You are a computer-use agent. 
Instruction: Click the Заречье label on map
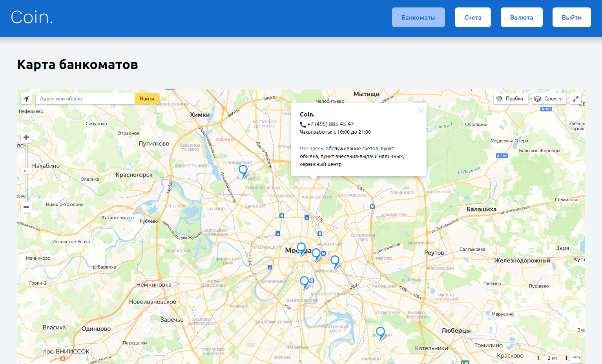click(172, 320)
